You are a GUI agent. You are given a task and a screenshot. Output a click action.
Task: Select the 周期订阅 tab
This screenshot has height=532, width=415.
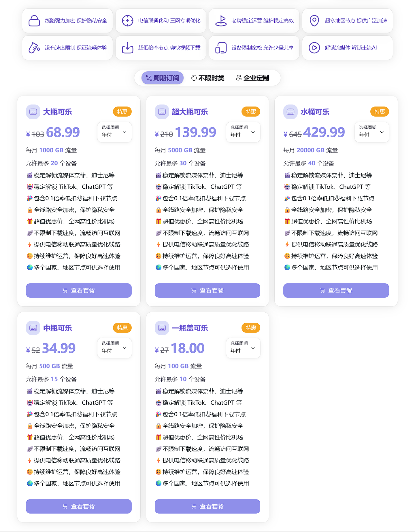pyautogui.click(x=163, y=78)
